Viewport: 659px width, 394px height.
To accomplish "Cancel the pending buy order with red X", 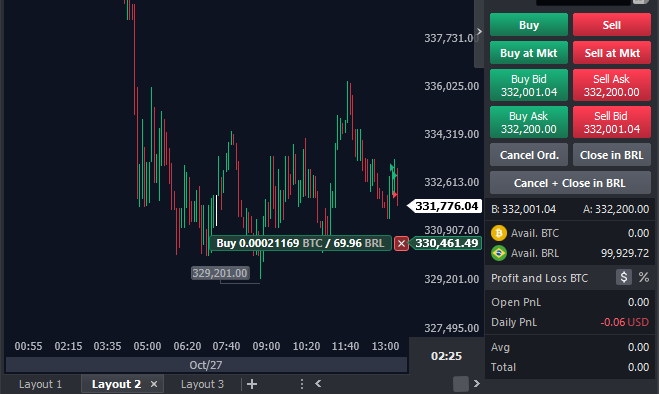I will (401, 243).
